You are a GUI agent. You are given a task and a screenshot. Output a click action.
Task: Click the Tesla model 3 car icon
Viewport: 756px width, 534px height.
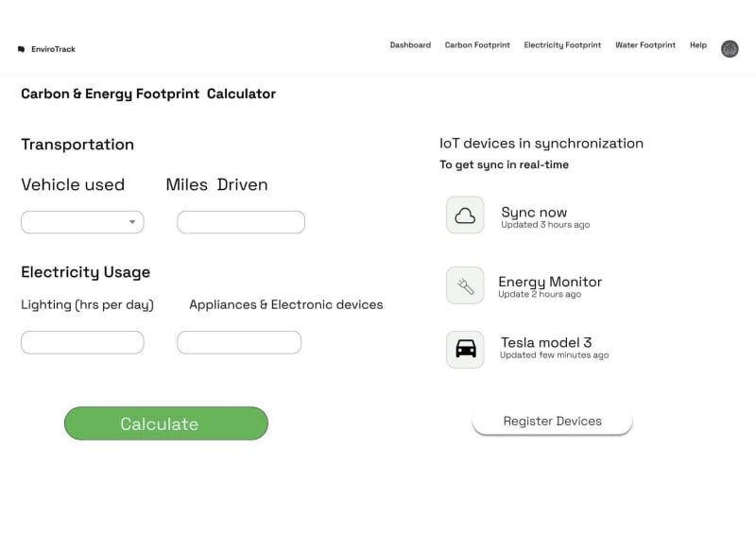(x=465, y=350)
